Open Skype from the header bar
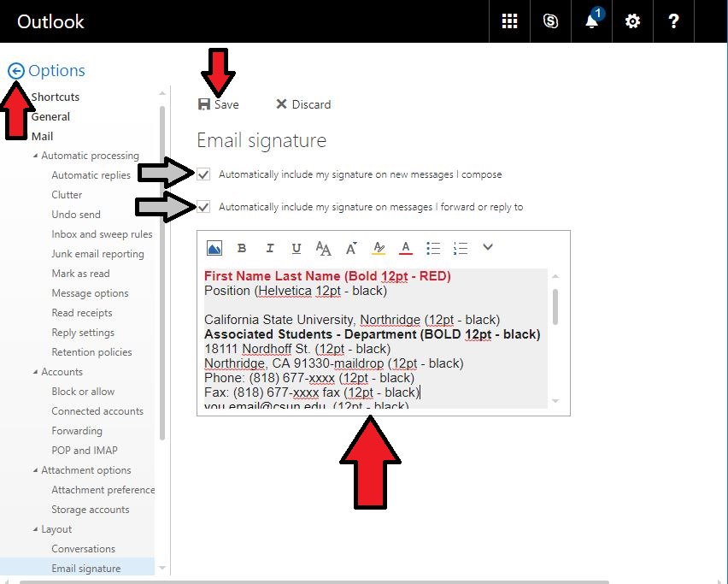728x584 pixels. point(550,21)
